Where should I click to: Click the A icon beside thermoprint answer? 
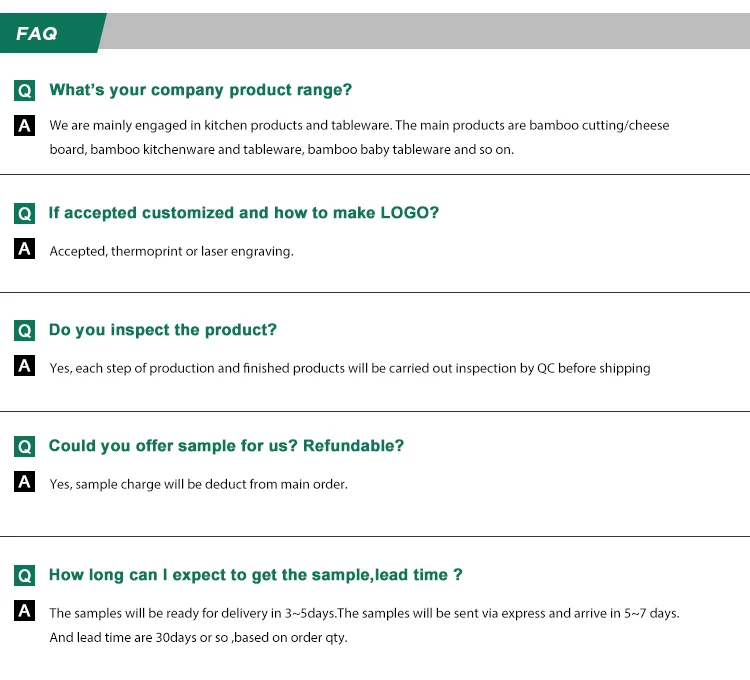click(25, 250)
